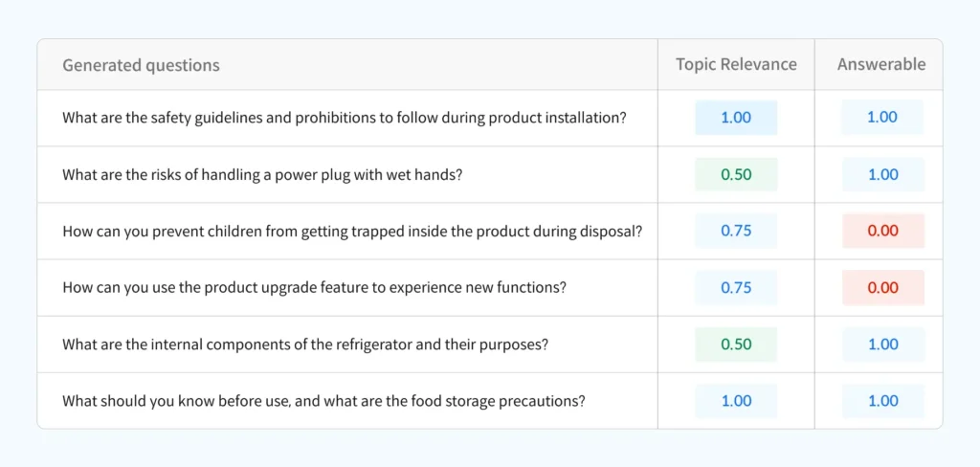Screen dimensions: 980x467
Task: Click the red 0.00 answerable badge for children disposal
Action: [883, 232]
